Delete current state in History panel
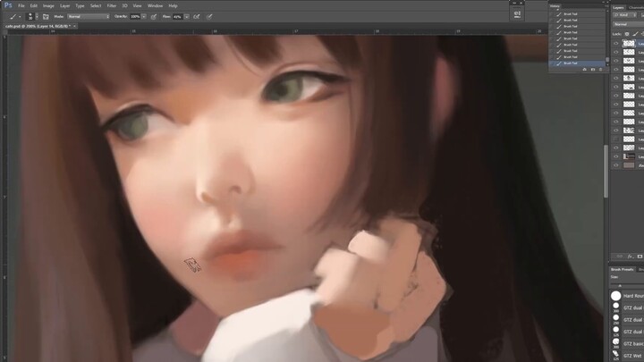Viewport: 644px width, 362px height. (x=600, y=70)
